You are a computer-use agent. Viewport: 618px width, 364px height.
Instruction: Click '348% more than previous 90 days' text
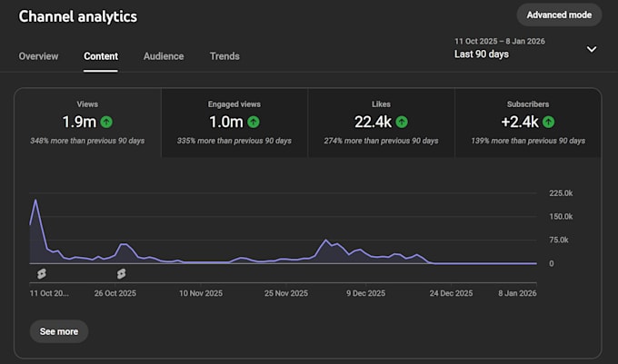coord(87,141)
